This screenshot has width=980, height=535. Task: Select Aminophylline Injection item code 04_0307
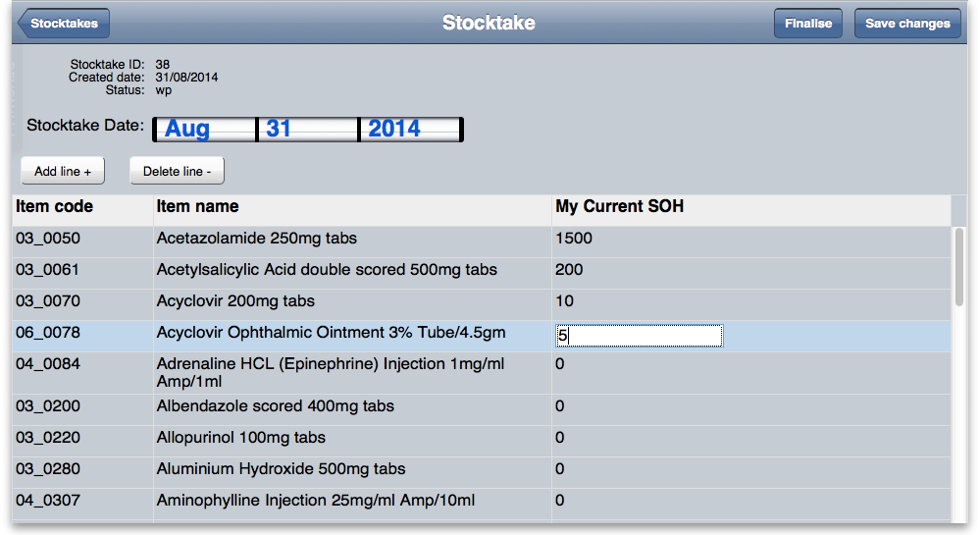click(48, 501)
